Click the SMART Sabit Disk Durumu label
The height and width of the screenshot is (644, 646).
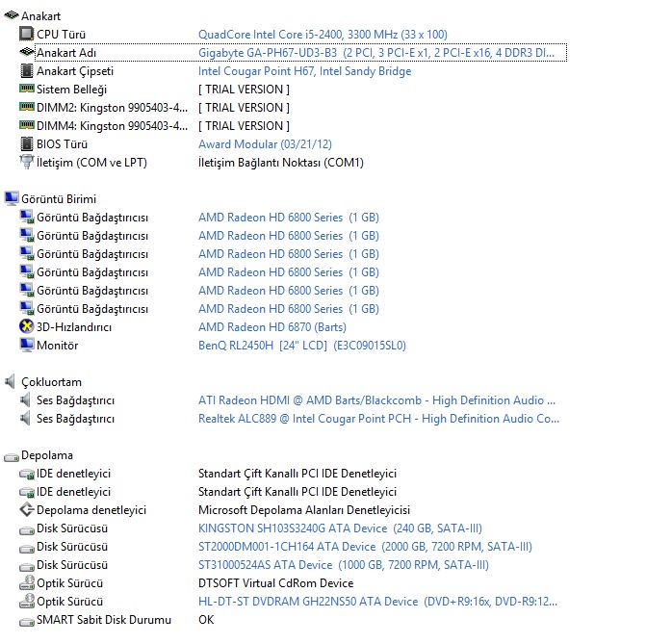coord(104,620)
